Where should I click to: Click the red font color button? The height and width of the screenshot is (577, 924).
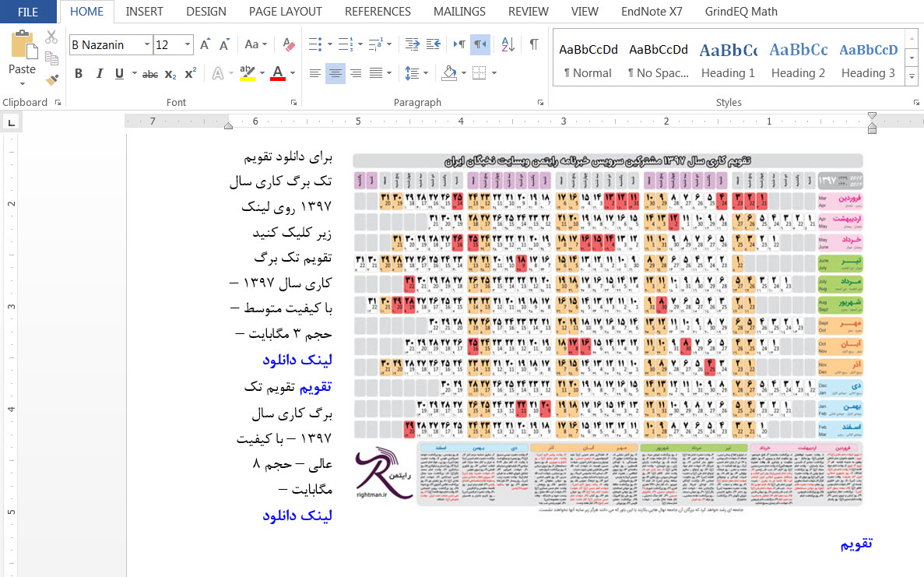[x=278, y=73]
